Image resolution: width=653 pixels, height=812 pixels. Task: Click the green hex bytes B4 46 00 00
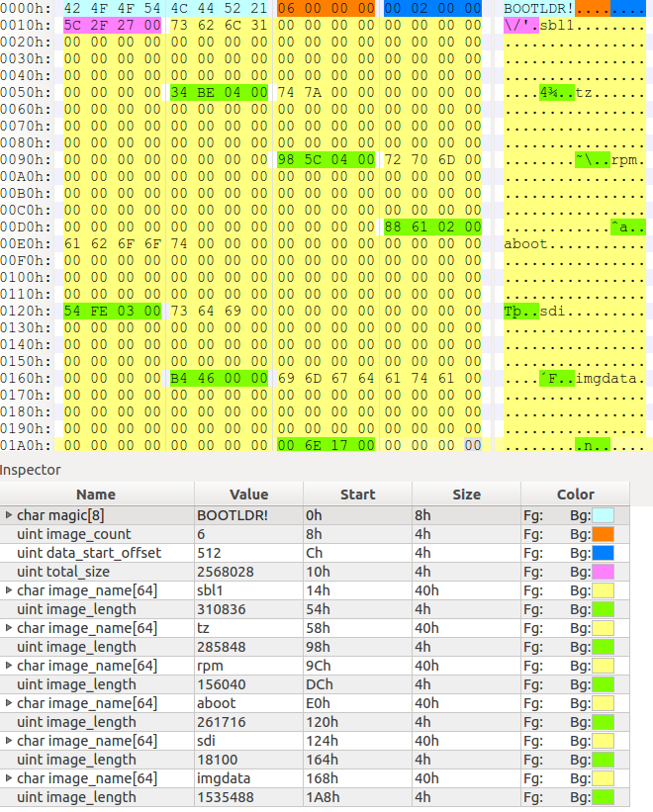coord(220,378)
